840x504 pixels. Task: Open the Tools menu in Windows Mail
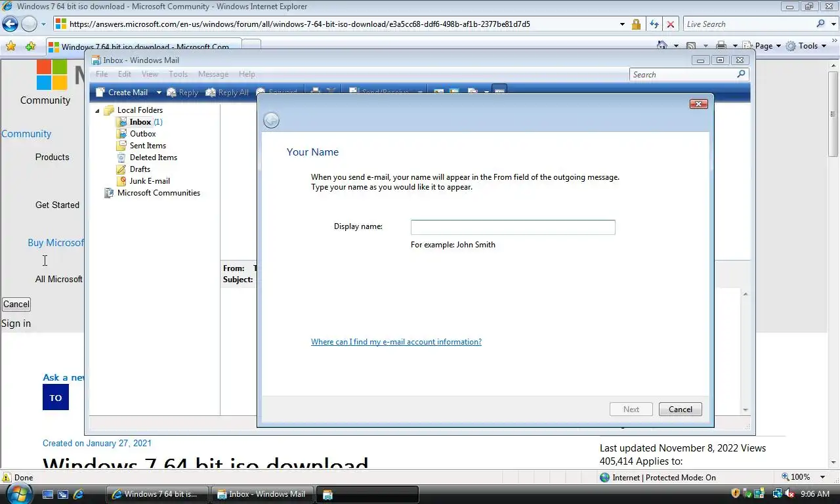pos(178,74)
